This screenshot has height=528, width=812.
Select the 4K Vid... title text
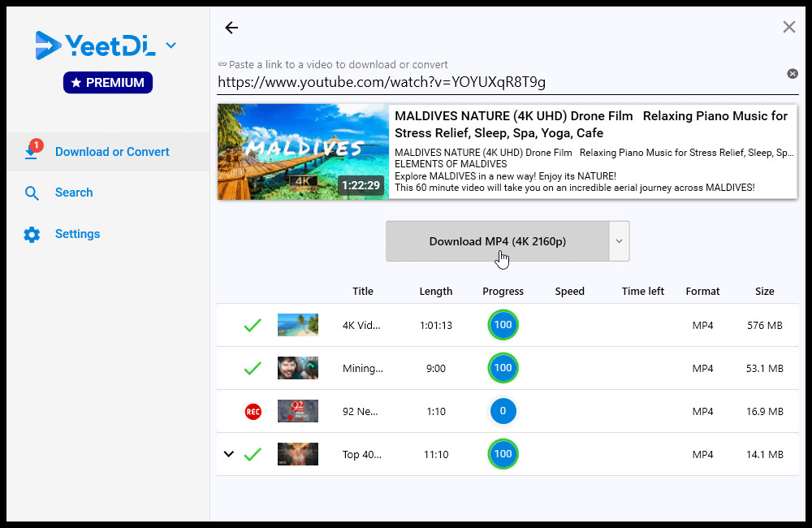[361, 326]
